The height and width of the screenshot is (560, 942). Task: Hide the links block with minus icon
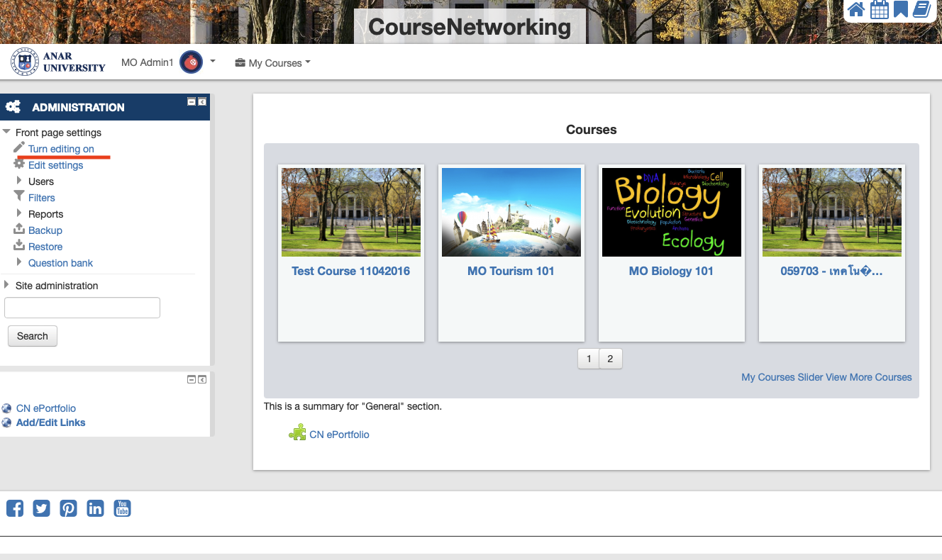[x=192, y=380]
